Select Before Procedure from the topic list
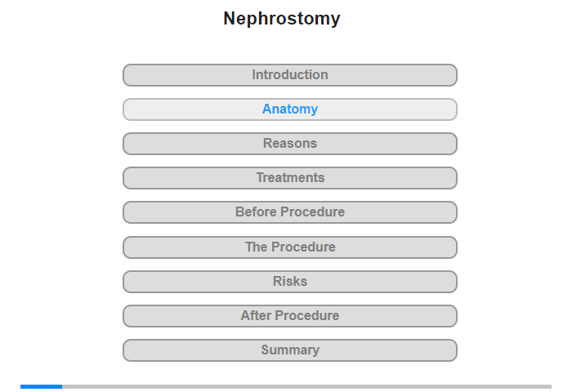 click(x=290, y=212)
